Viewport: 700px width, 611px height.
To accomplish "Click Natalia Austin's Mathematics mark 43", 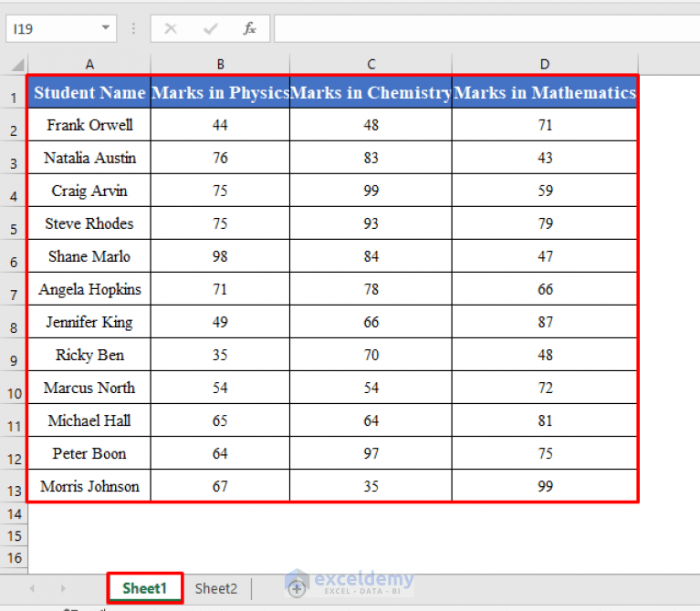I will [x=545, y=158].
